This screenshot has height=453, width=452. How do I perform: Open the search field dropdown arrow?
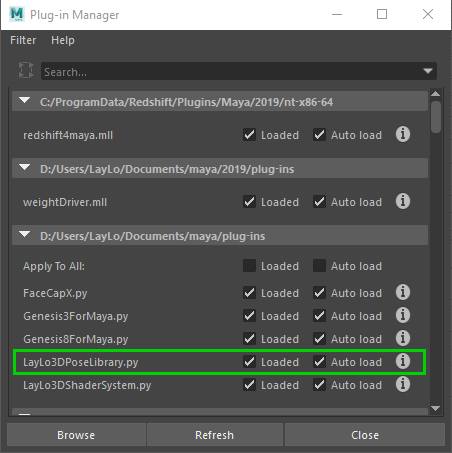coord(428,71)
